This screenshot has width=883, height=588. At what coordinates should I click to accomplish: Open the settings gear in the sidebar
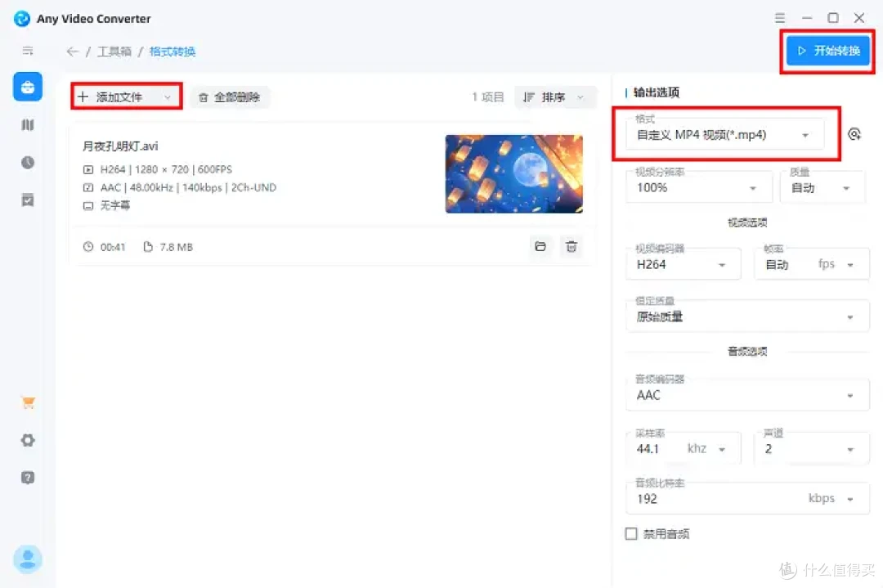(28, 440)
